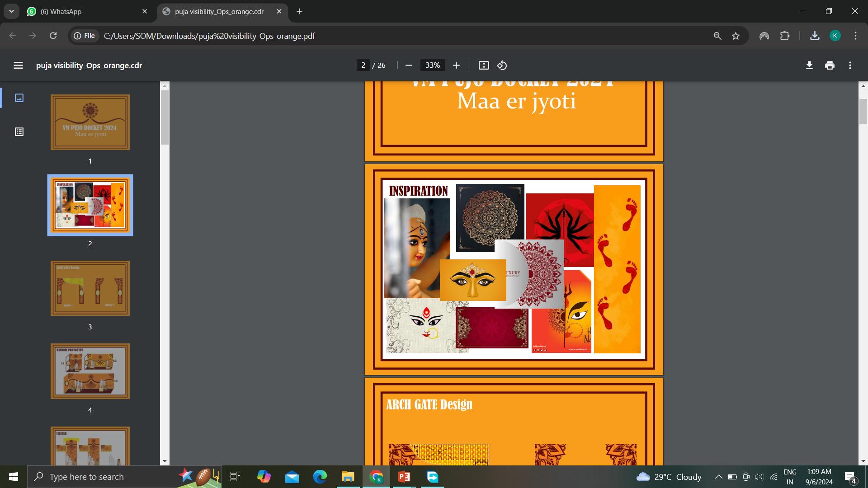
Task: Open Chrome's three-dot menu
Action: (855, 36)
